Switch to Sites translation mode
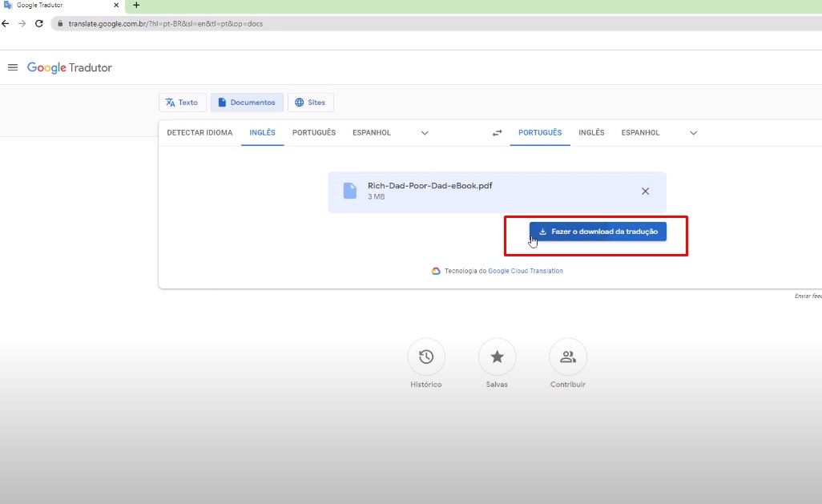Screen dimensions: 822x504 pyautogui.click(x=310, y=103)
